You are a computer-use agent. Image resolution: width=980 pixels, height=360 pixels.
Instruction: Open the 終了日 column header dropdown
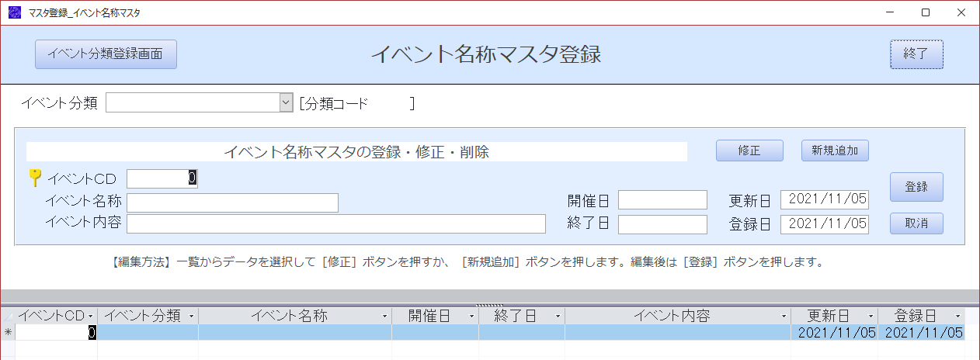tap(558, 317)
